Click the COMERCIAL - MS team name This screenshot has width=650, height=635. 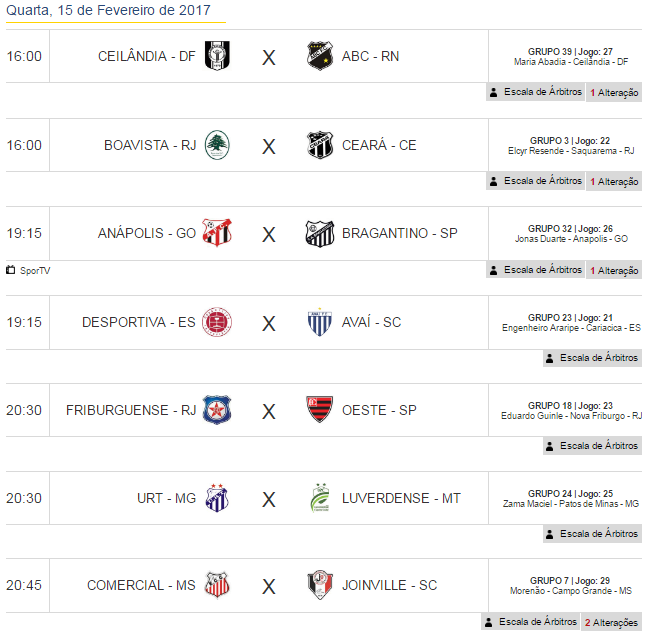pos(141,585)
